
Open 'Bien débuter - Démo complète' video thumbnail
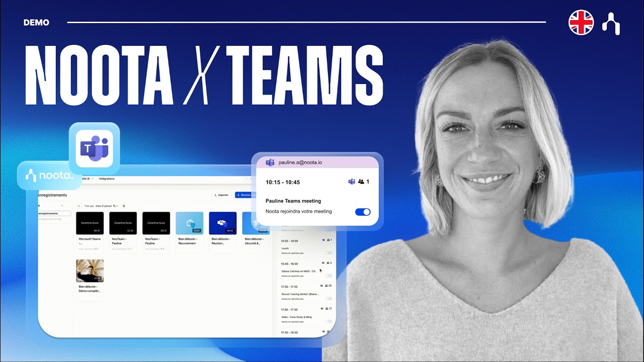(90, 270)
